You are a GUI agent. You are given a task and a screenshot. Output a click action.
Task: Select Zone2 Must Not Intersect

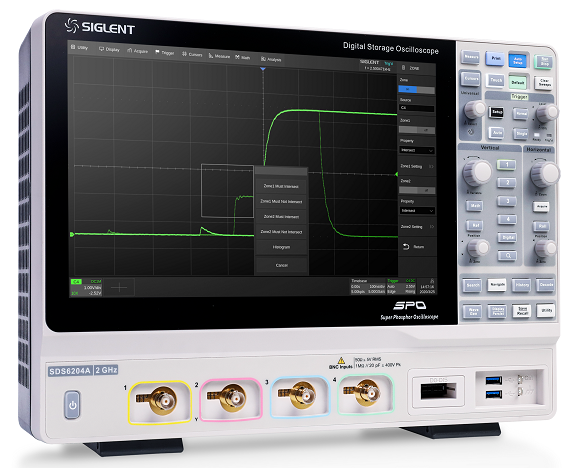pyautogui.click(x=281, y=232)
